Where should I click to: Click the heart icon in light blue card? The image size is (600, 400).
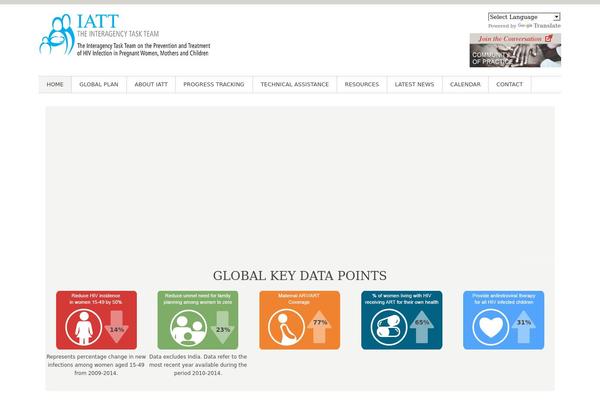coord(491,328)
